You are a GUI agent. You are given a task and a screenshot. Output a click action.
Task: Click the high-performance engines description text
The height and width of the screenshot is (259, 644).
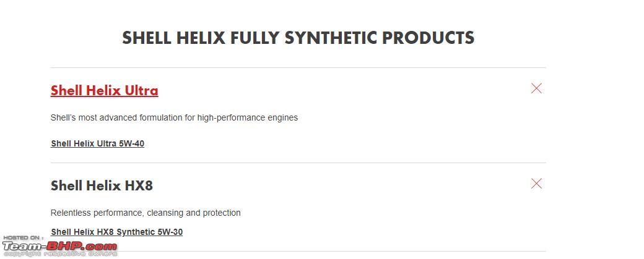pos(248,118)
